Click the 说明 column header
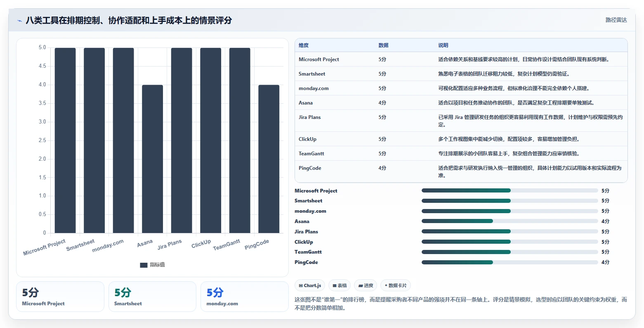Viewport: 644px width, 328px height. tap(443, 45)
